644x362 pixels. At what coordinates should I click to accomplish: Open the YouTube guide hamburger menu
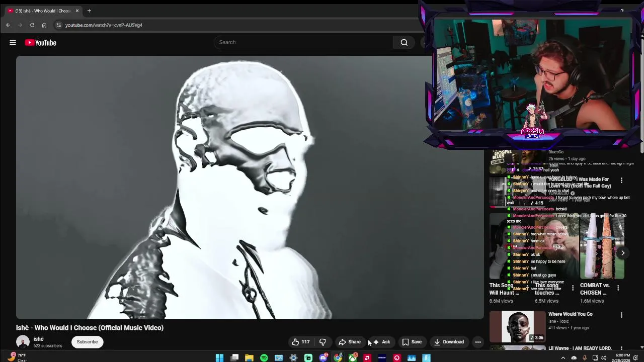(x=13, y=43)
